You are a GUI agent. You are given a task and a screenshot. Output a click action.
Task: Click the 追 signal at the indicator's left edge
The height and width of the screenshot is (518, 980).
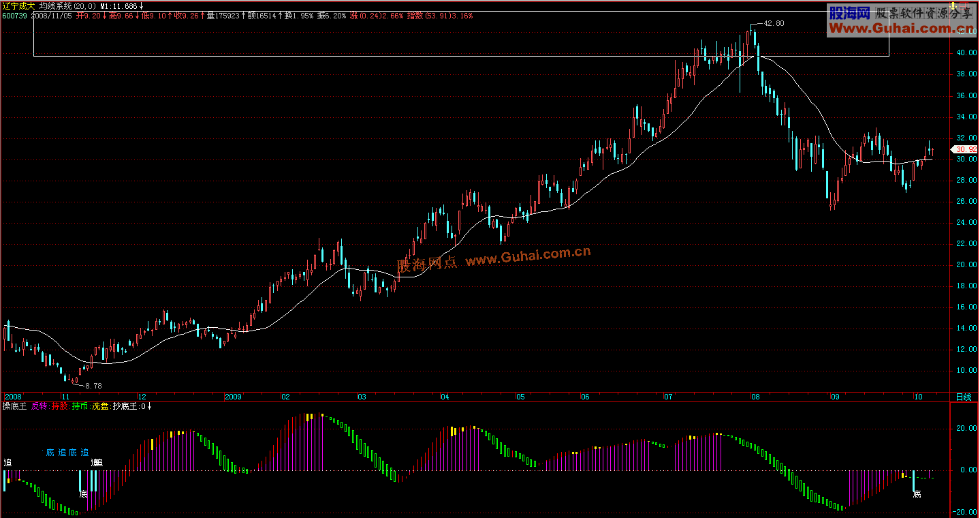pyautogui.click(x=7, y=463)
